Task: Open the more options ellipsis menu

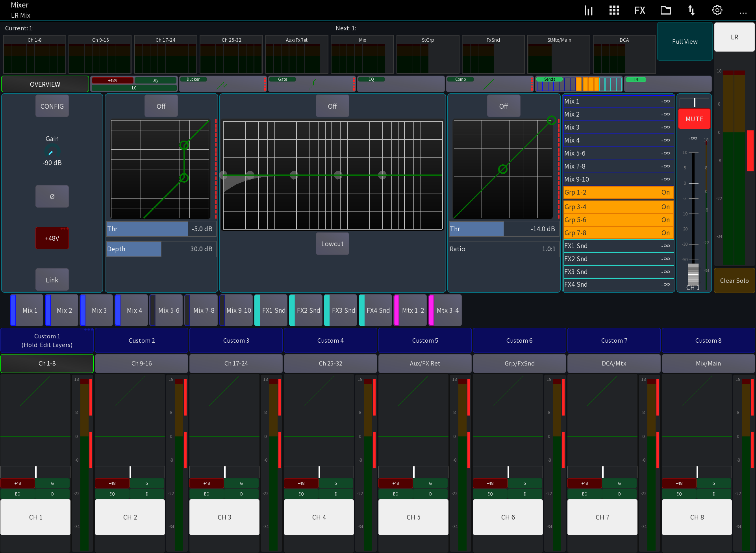Action: [743, 13]
